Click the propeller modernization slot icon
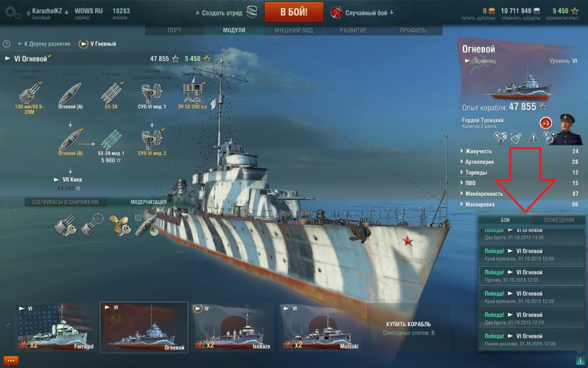 click(119, 224)
